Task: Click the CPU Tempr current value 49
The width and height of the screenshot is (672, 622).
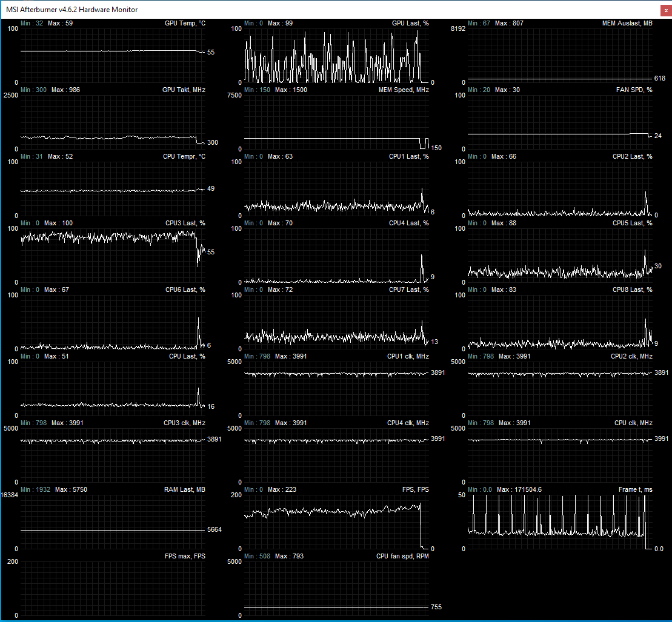Action: 211,188
